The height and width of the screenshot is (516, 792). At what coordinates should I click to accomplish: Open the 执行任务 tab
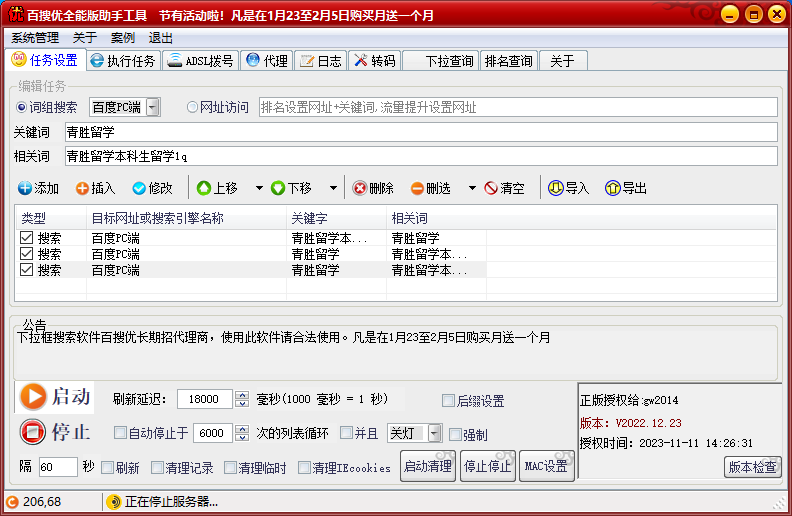pos(123,61)
